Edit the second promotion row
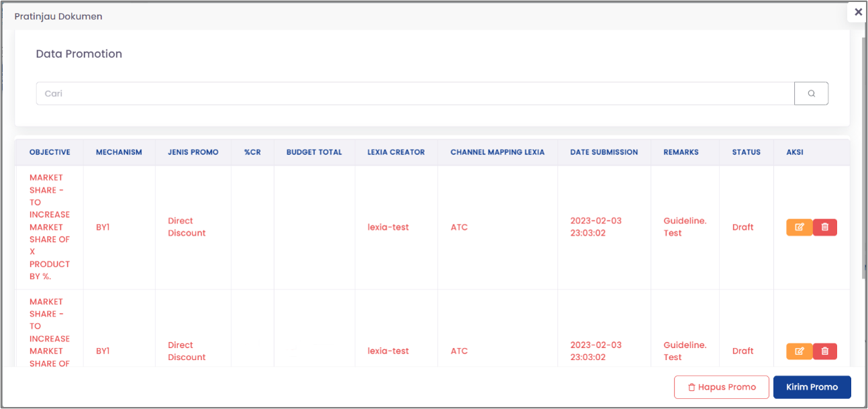 tap(799, 351)
